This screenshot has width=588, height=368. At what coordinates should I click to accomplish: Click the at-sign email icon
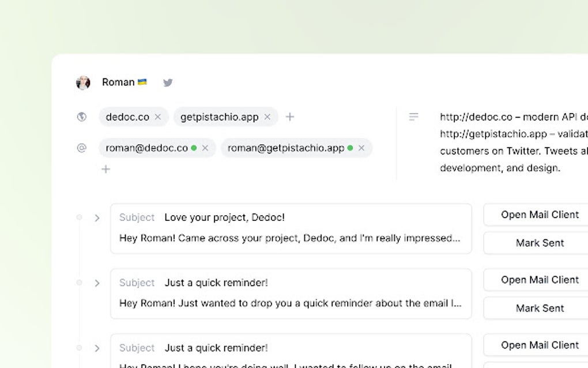[81, 148]
